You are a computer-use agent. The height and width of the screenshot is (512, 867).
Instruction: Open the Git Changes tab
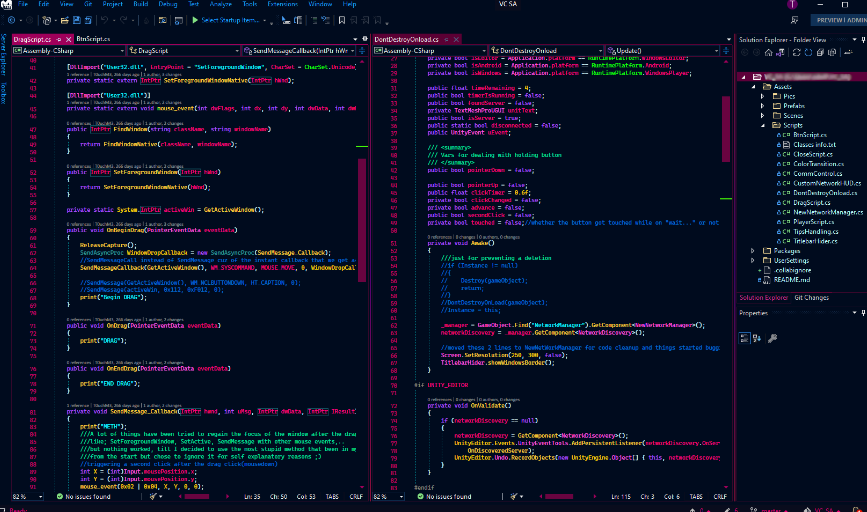point(811,297)
